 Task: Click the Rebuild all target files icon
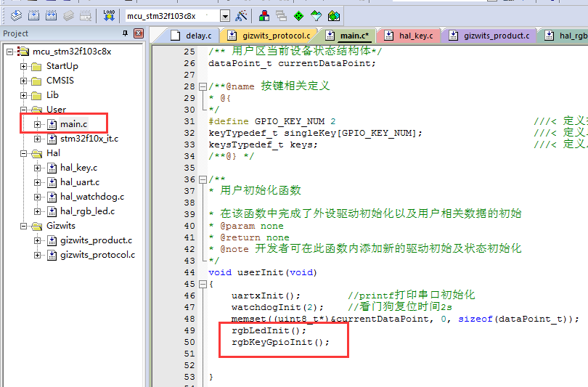click(x=51, y=15)
